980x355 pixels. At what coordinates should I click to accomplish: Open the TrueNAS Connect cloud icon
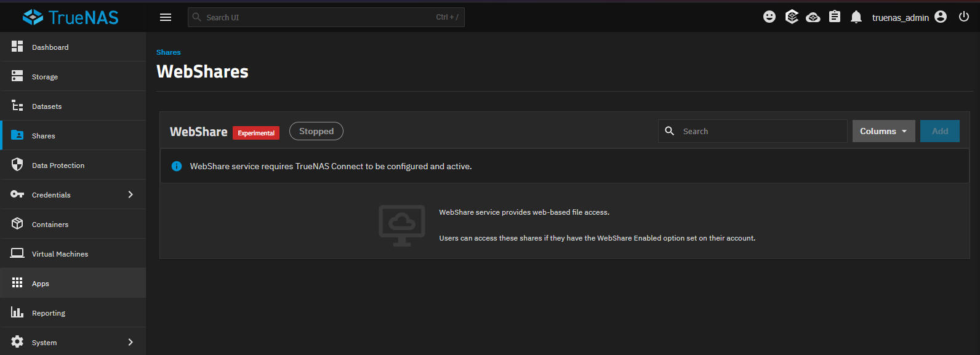coord(813,17)
